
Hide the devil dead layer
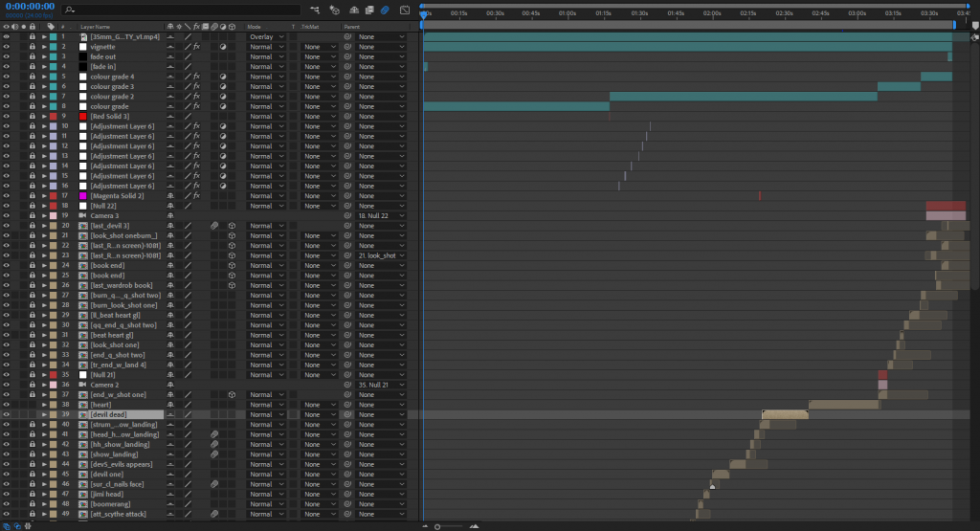pos(7,415)
